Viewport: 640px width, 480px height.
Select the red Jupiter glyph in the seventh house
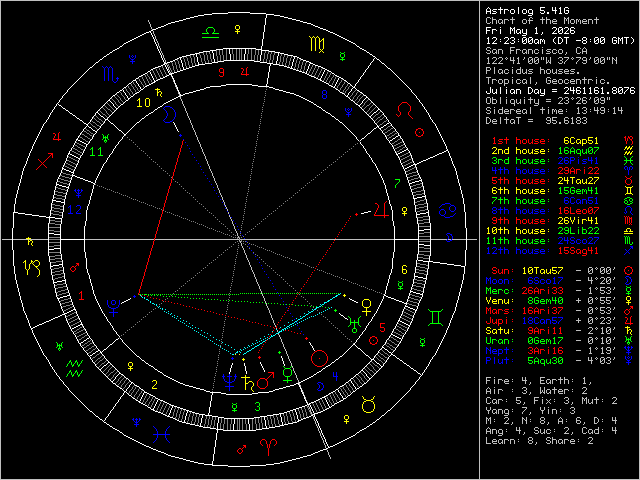381,210
